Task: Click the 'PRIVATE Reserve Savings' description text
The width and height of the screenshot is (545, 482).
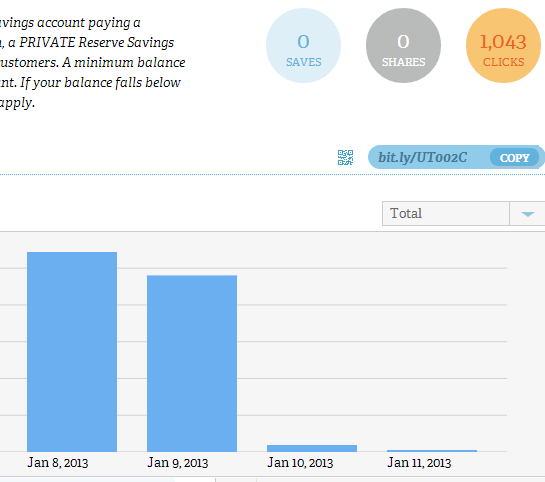Action: tap(96, 42)
